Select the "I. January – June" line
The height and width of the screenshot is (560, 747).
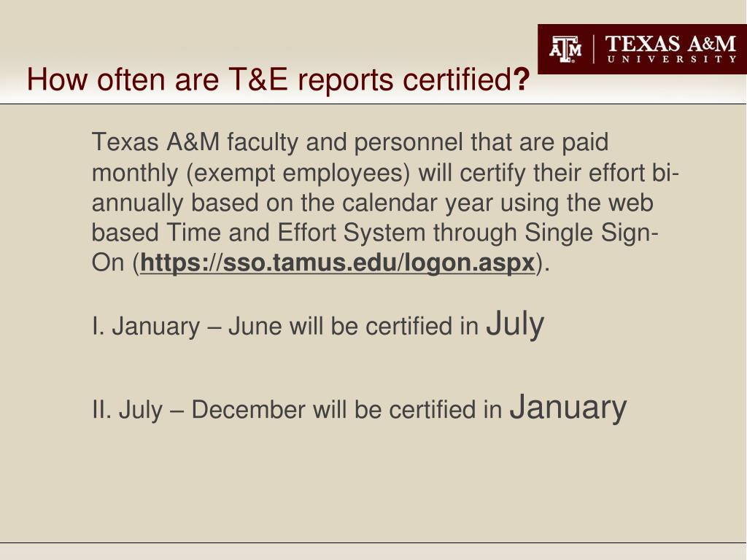pos(318,325)
